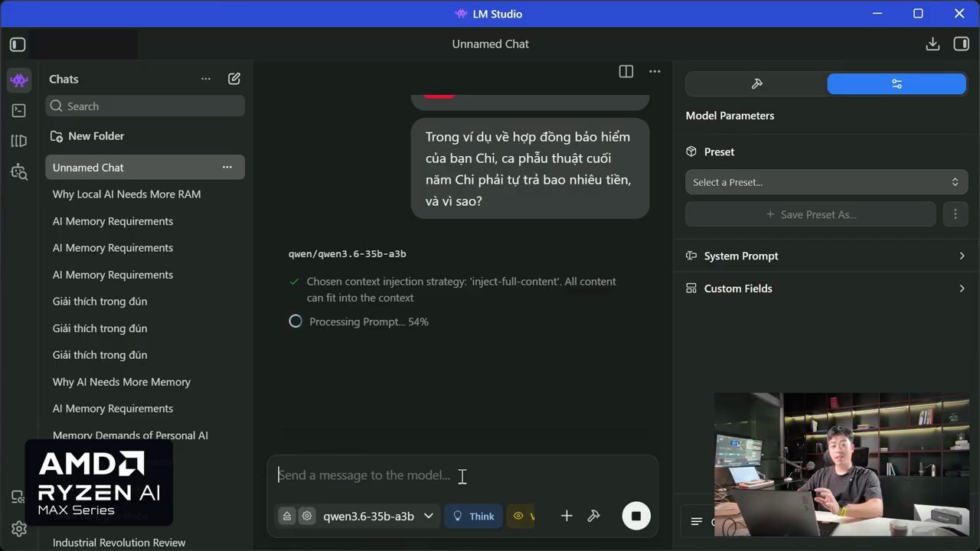The width and height of the screenshot is (980, 551).
Task: Select the Unnamed Chat list item
Action: tap(145, 168)
